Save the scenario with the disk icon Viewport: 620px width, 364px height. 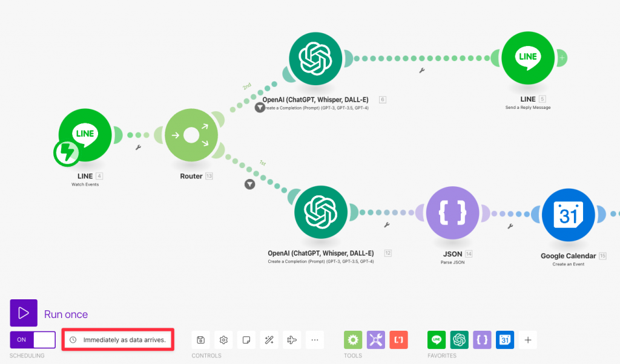201,340
